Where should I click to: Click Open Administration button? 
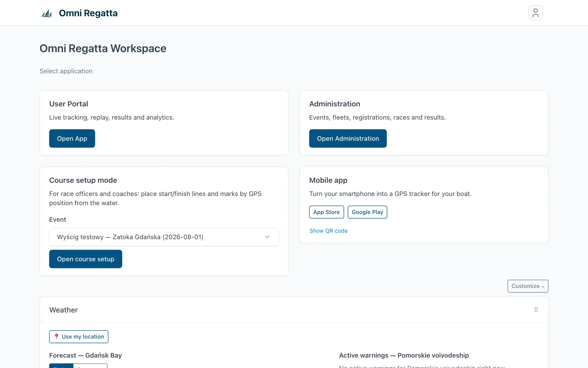[x=348, y=139]
